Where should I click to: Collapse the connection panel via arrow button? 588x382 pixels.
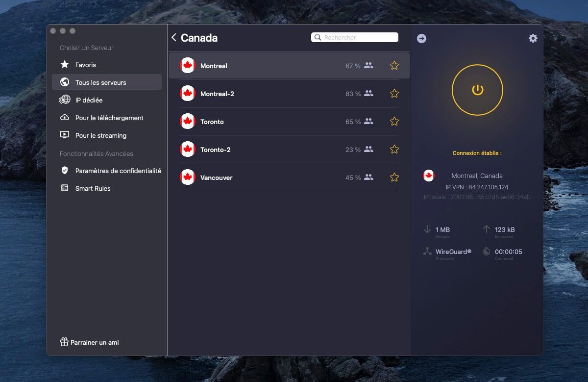tap(421, 38)
